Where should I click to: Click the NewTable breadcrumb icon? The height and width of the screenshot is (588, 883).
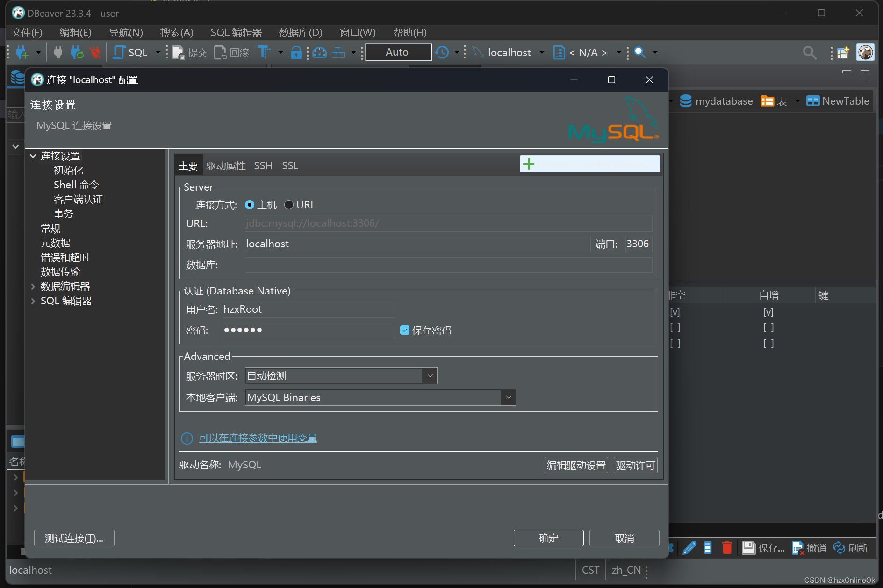tap(813, 101)
